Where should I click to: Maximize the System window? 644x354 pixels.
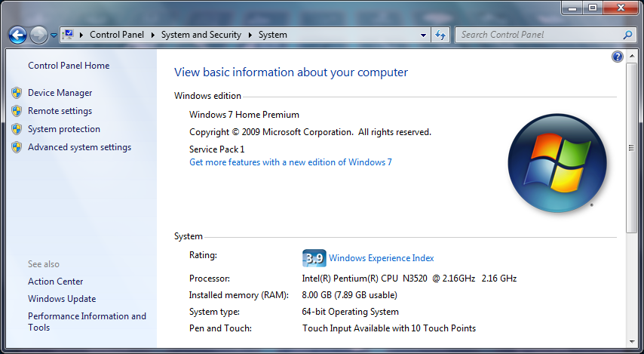tap(593, 8)
